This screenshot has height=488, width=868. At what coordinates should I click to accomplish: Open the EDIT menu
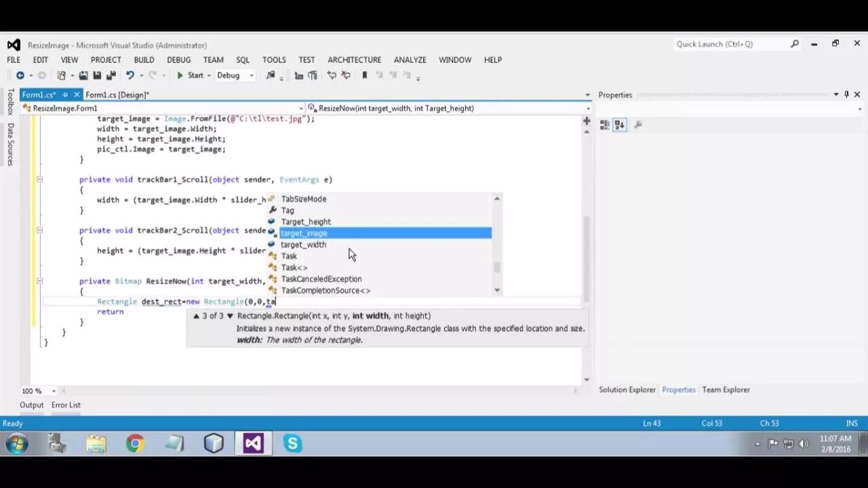point(40,60)
